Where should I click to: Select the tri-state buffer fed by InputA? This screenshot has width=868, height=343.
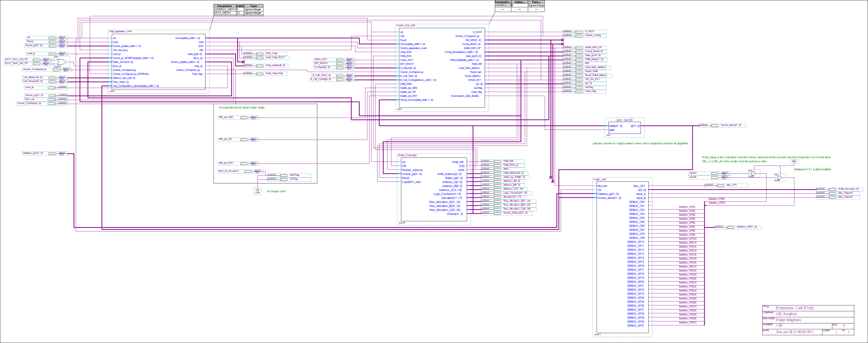(753, 174)
